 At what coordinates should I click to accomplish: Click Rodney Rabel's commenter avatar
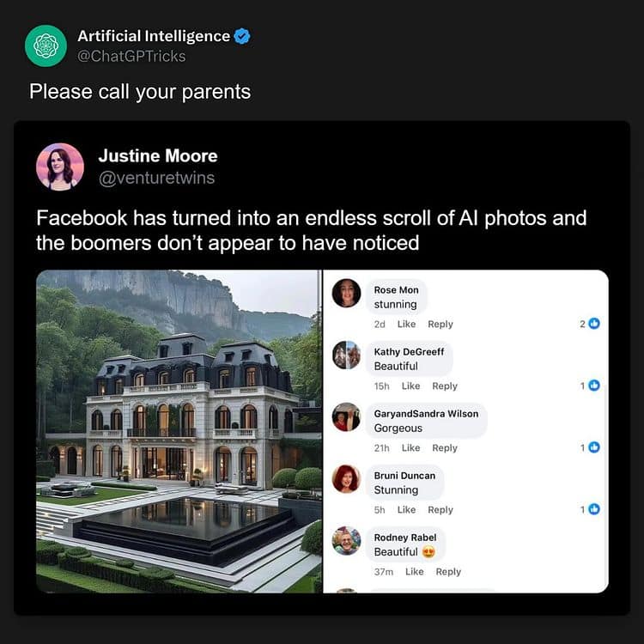click(346, 540)
